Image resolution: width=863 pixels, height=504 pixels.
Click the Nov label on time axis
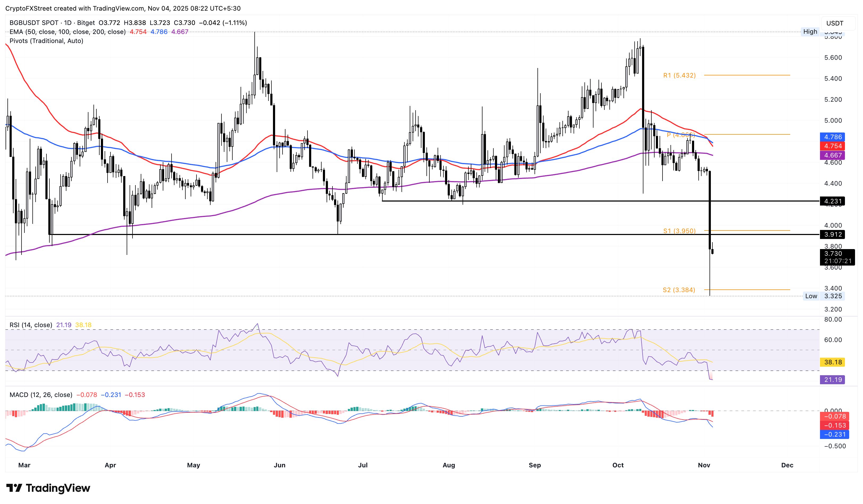pyautogui.click(x=704, y=465)
